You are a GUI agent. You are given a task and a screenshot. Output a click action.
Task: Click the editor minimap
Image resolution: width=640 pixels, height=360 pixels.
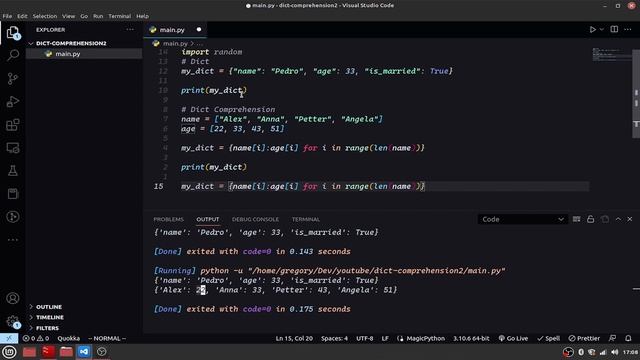click(611, 54)
